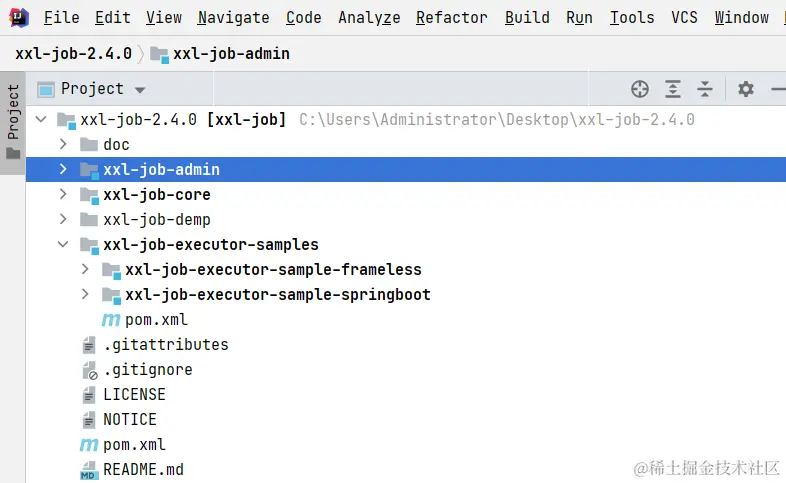Open the Tools menu

632,18
